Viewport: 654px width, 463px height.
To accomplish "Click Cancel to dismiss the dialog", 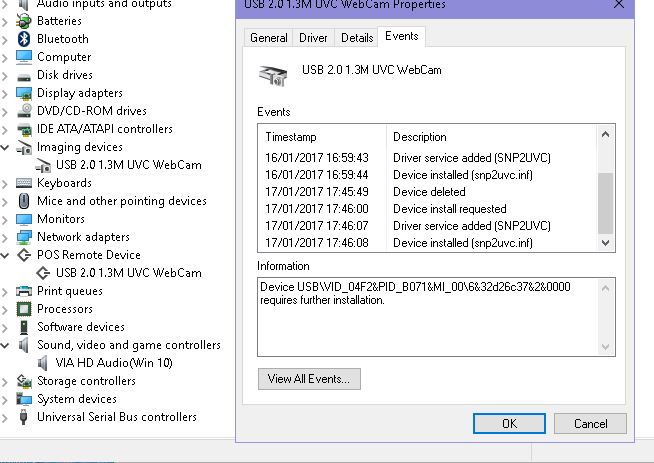I will pyautogui.click(x=590, y=423).
